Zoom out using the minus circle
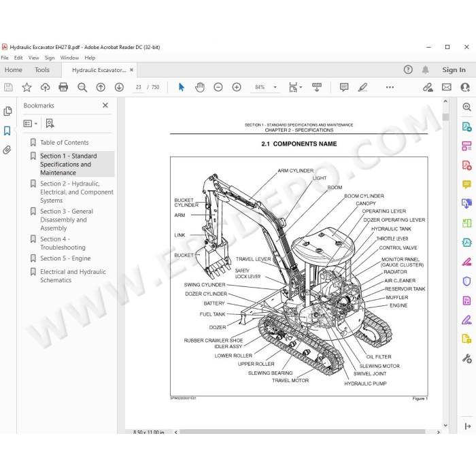This screenshot has height=476, width=476. click(x=218, y=88)
